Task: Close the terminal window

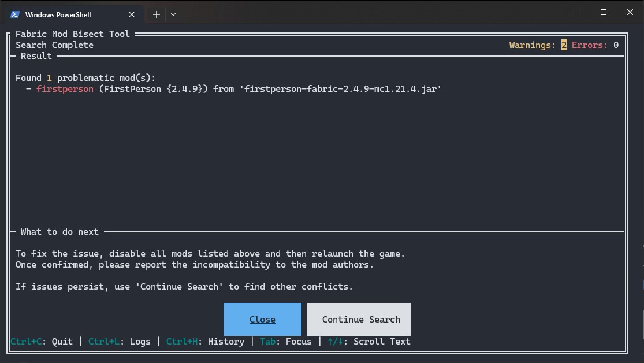Action: [x=630, y=12]
